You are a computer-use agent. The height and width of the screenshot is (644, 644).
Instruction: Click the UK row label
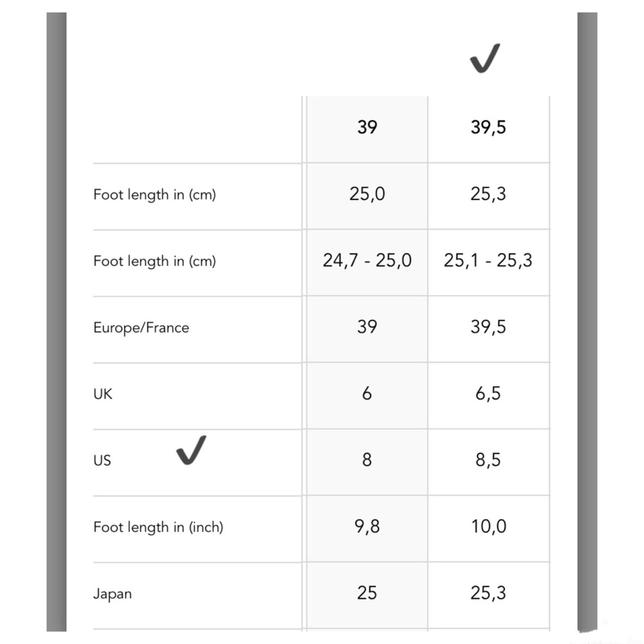pyautogui.click(x=102, y=393)
